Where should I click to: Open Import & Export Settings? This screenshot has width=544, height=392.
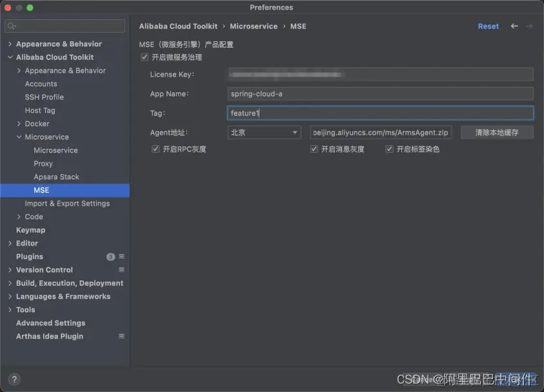pos(67,204)
